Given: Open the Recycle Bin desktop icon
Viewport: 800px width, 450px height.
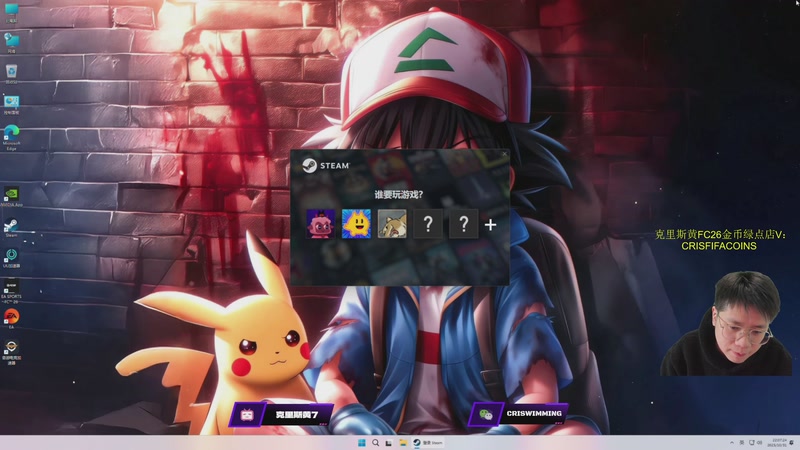Looking at the screenshot, I should tap(11, 74).
